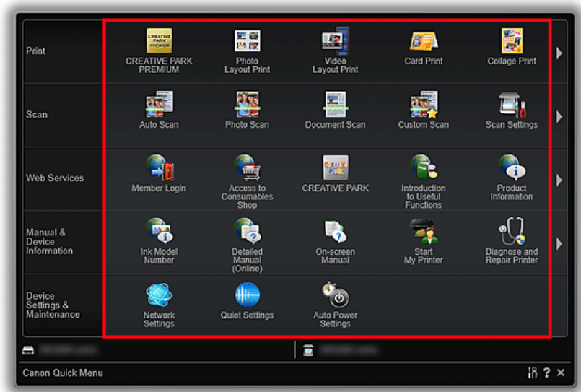This screenshot has width=581, height=392.
Task: Launch Photo Layout Print
Action: point(247,42)
